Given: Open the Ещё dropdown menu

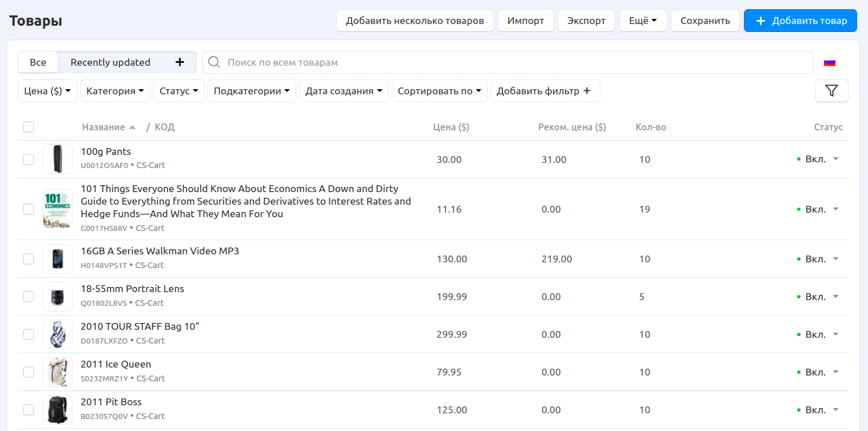Looking at the screenshot, I should click(x=643, y=21).
